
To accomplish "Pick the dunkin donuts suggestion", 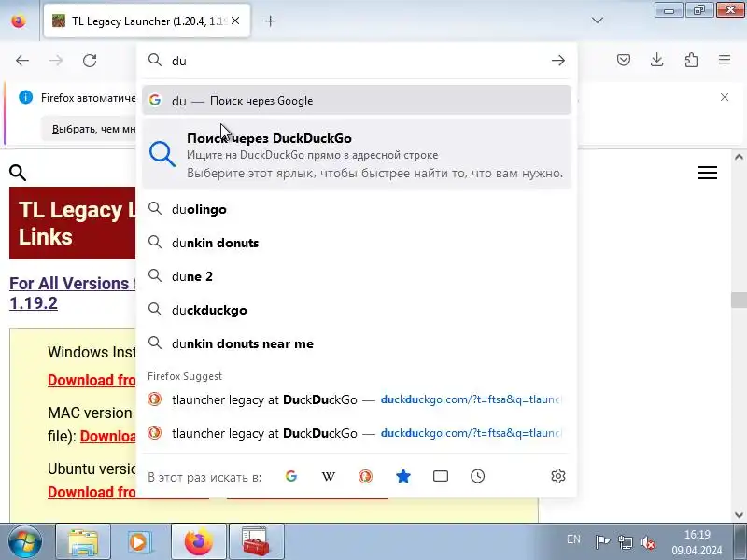I will tap(357, 243).
